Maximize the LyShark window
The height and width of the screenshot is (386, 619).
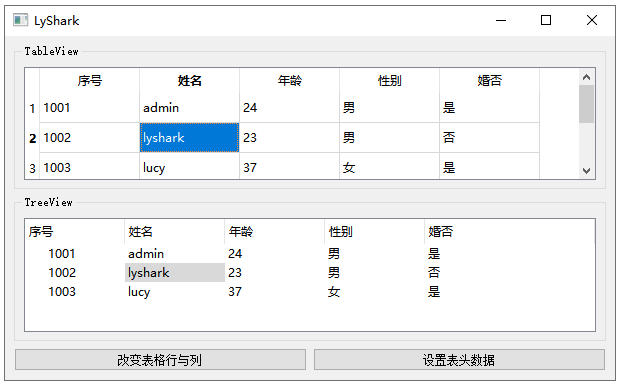pos(546,20)
